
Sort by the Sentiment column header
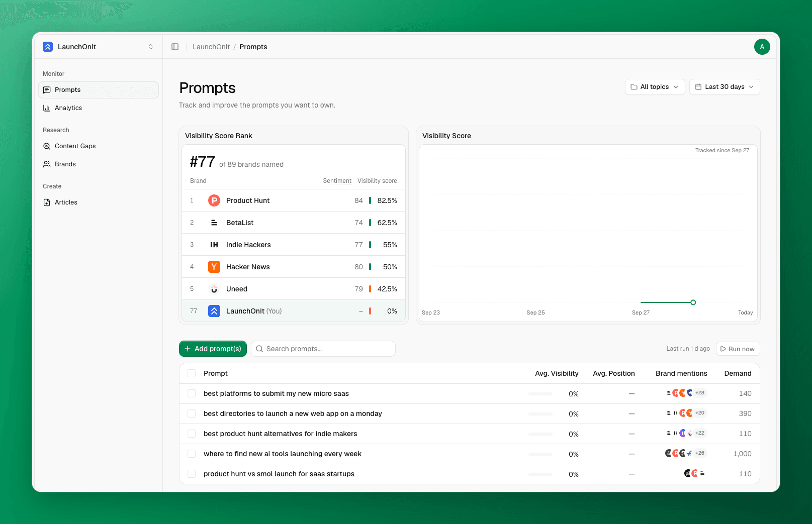click(x=337, y=181)
